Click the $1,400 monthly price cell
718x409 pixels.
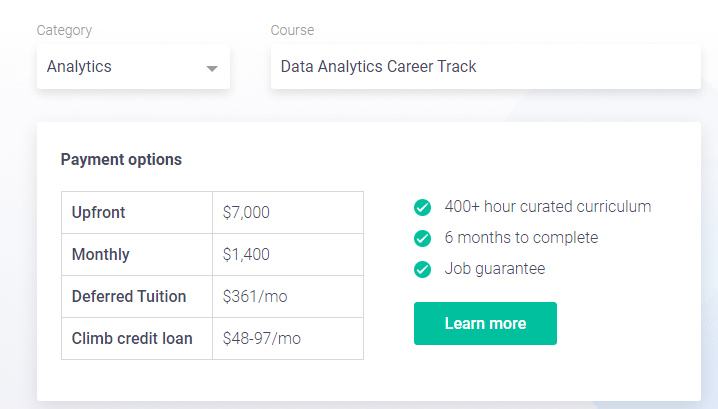tap(246, 254)
